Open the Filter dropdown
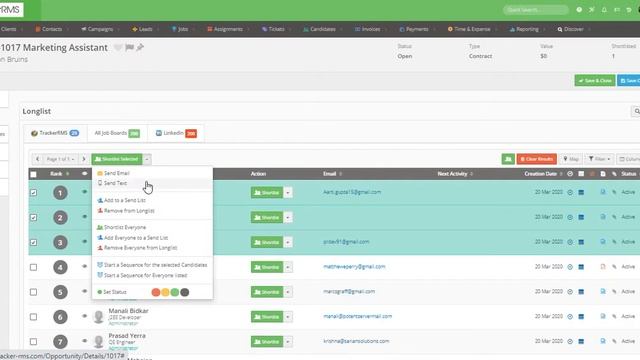640x360 pixels. tap(599, 159)
